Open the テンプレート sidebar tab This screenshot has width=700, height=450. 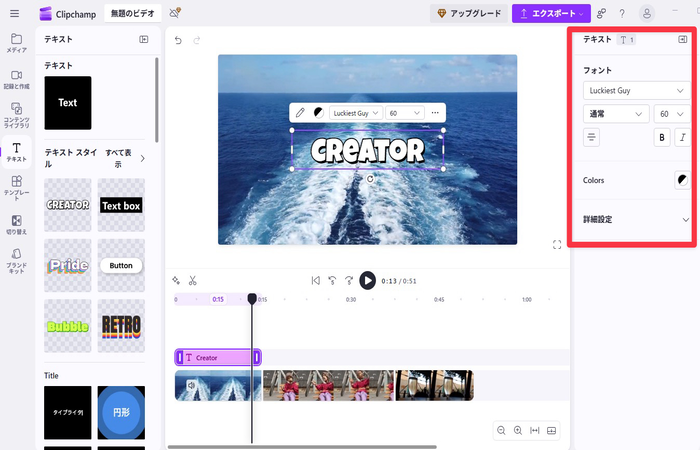click(16, 185)
